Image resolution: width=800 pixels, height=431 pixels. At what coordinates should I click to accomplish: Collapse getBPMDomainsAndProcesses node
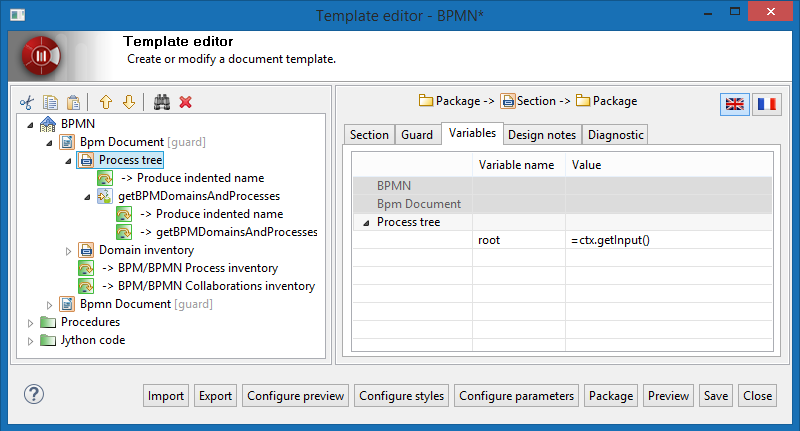point(87,197)
